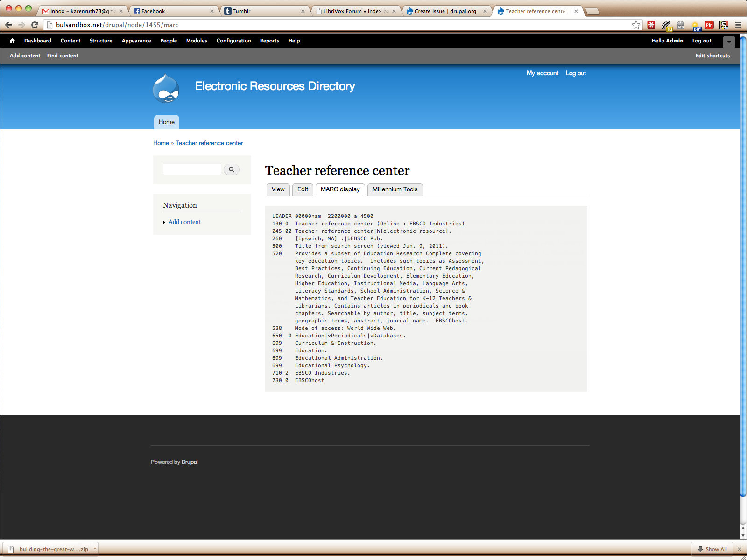This screenshot has width=747, height=560.
Task: Switch to the Create Issue drupal.org tab
Action: [447, 11]
